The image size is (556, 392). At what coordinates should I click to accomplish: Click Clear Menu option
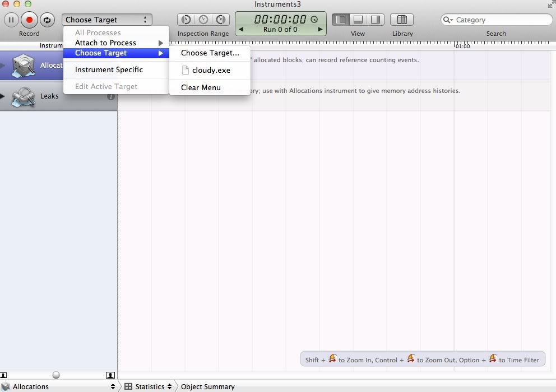(x=210, y=87)
